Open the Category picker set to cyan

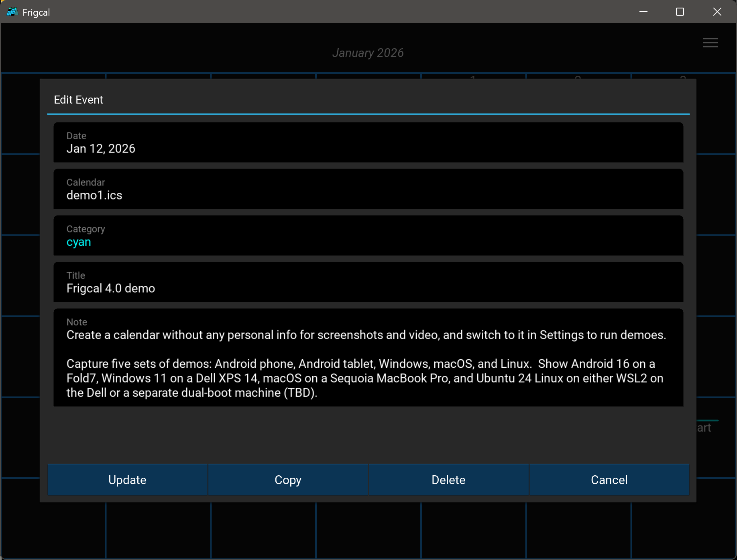click(x=368, y=236)
